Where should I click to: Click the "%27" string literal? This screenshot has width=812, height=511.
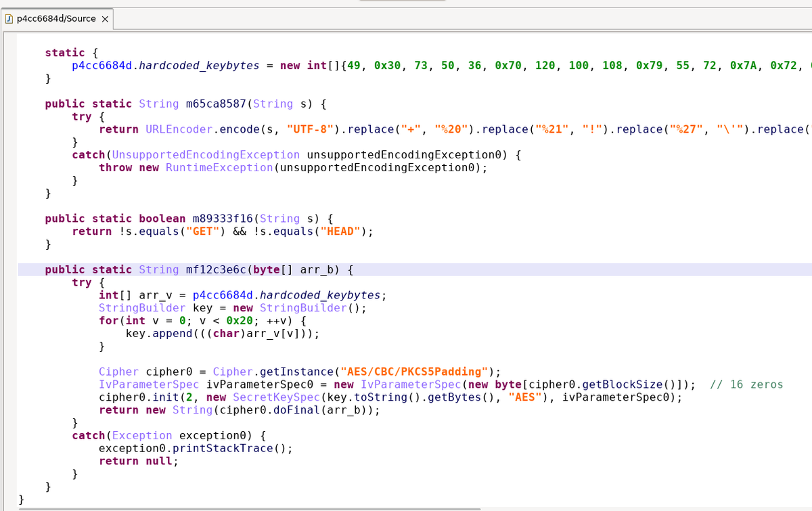(687, 129)
